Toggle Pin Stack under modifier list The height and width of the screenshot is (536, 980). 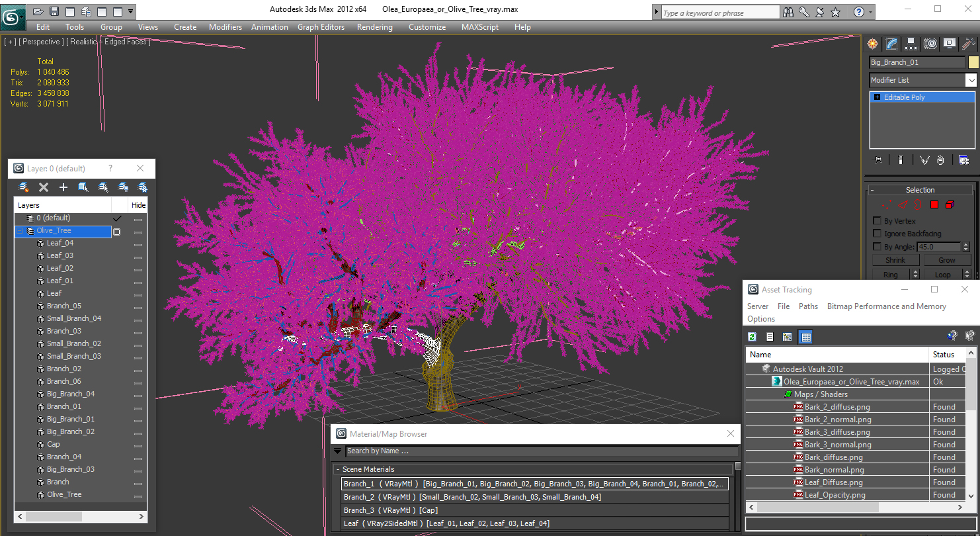point(878,160)
